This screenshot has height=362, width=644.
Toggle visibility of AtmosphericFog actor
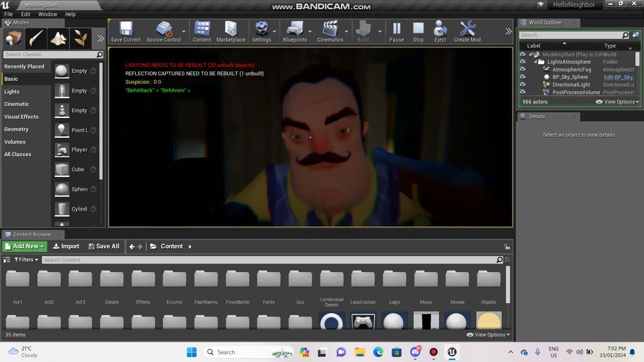[523, 69]
